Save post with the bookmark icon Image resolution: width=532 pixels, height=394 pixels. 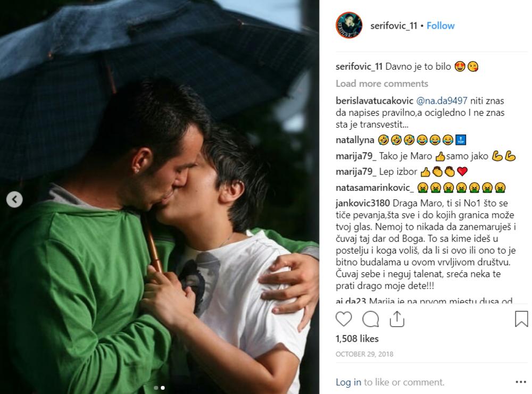click(x=521, y=319)
